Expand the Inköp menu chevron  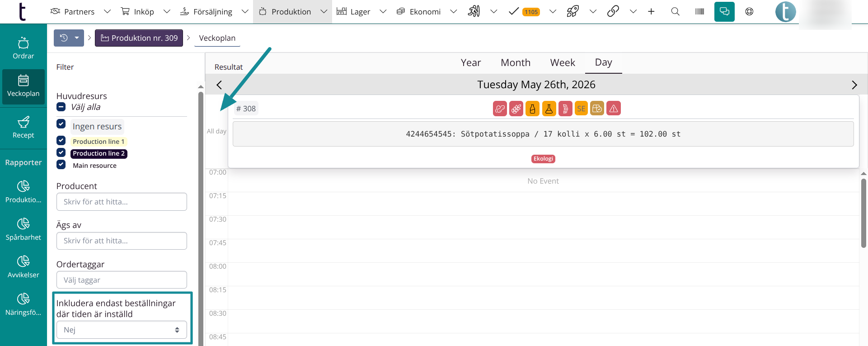coord(167,11)
